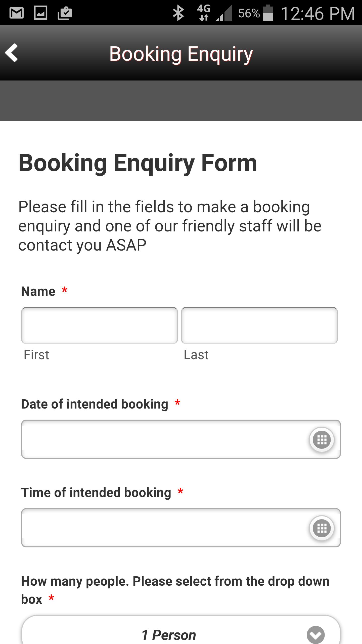This screenshot has width=362, height=644.
Task: Tap the Name field label
Action: point(38,291)
